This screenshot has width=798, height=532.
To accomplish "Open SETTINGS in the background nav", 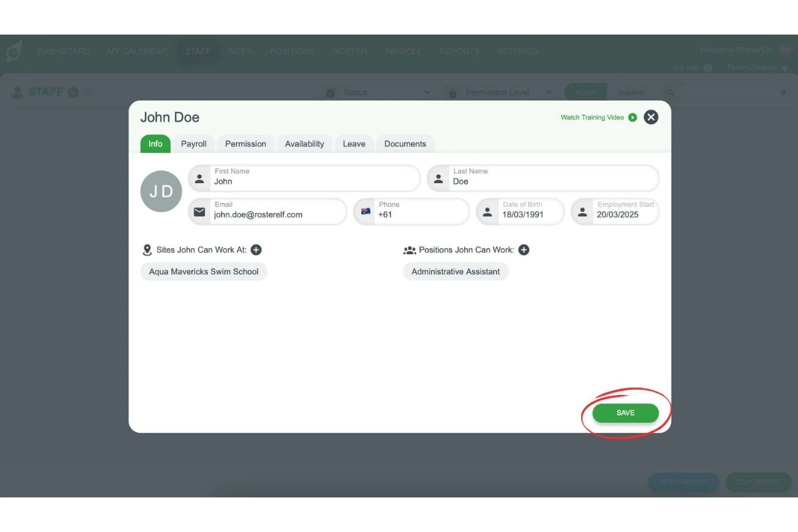I will pyautogui.click(x=518, y=51).
